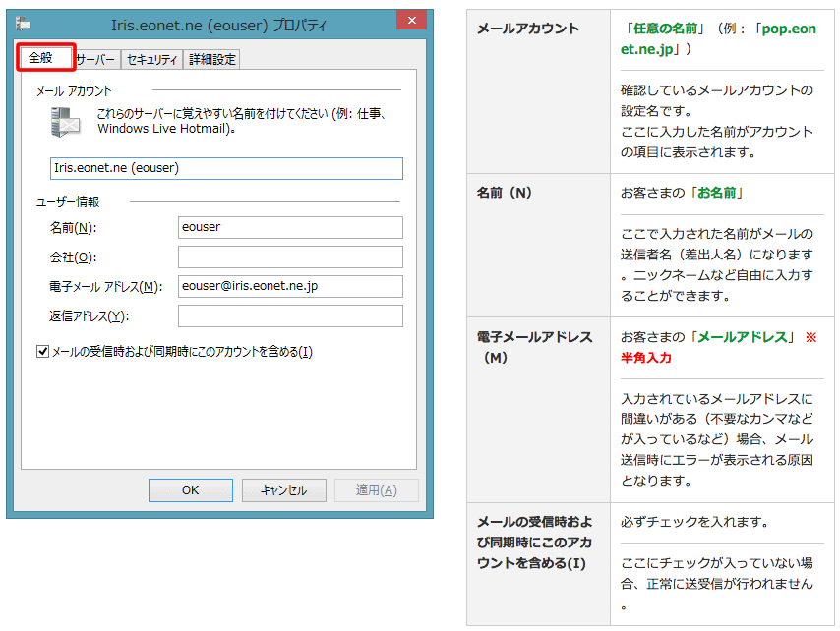The height and width of the screenshot is (631, 840).
Task: Click the キャンセル button
Action: click(282, 490)
